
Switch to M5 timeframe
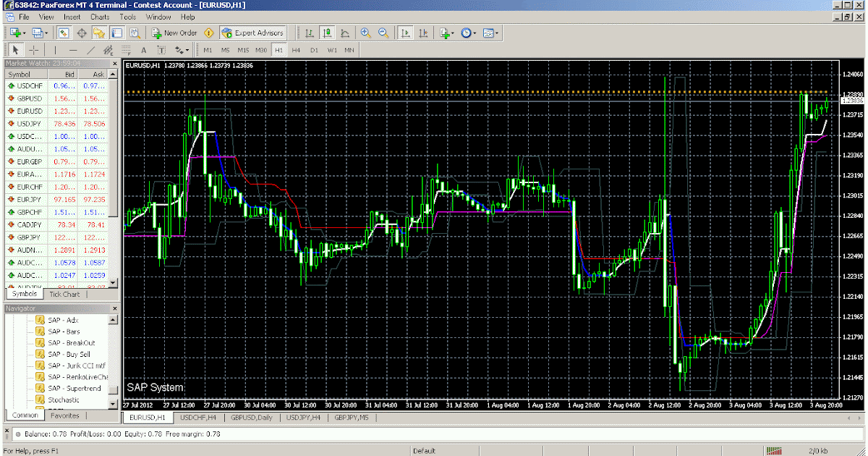click(x=226, y=50)
